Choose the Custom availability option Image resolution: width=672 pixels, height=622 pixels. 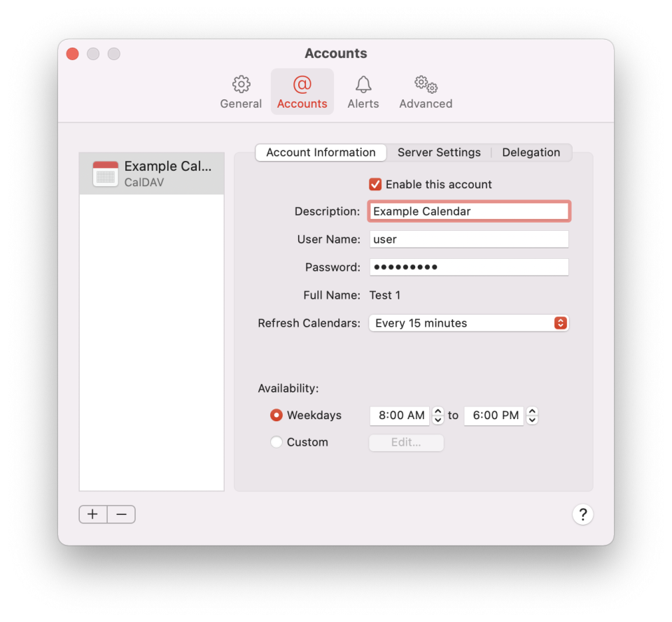point(276,441)
